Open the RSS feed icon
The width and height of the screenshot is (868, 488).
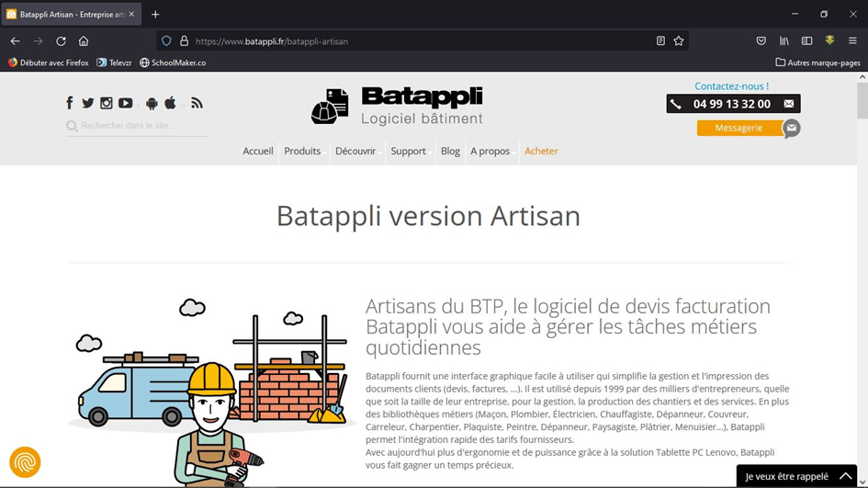coord(197,103)
